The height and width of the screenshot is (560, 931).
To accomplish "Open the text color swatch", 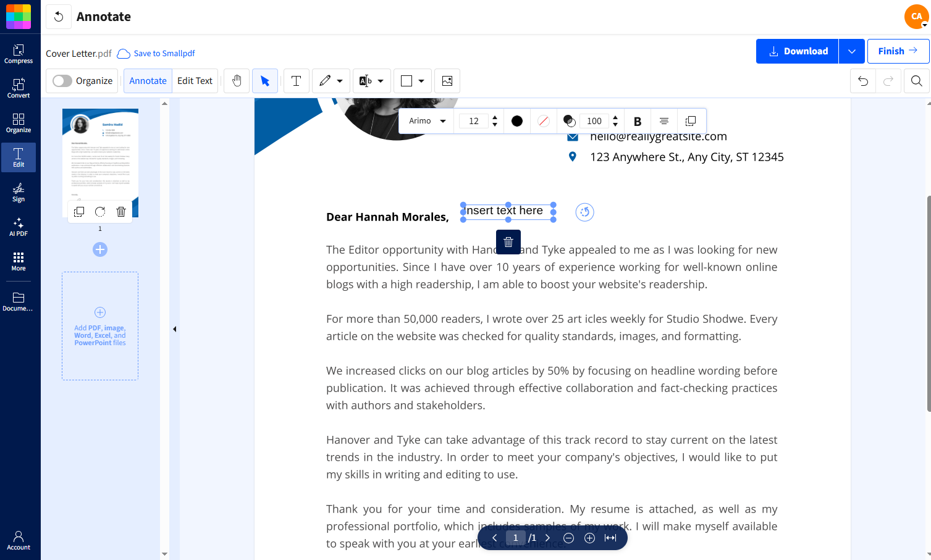I will [516, 120].
